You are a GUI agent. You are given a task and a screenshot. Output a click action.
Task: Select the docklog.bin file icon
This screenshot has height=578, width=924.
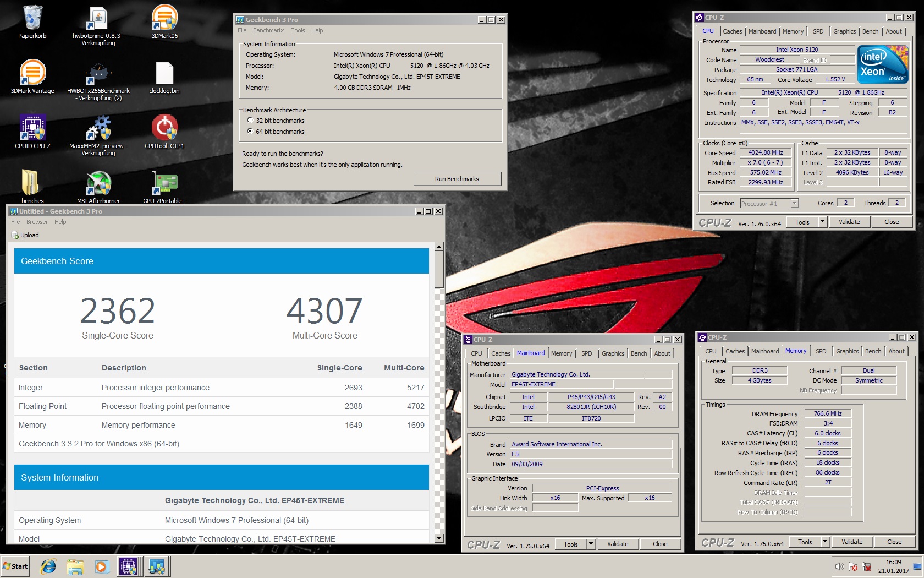tap(164, 73)
